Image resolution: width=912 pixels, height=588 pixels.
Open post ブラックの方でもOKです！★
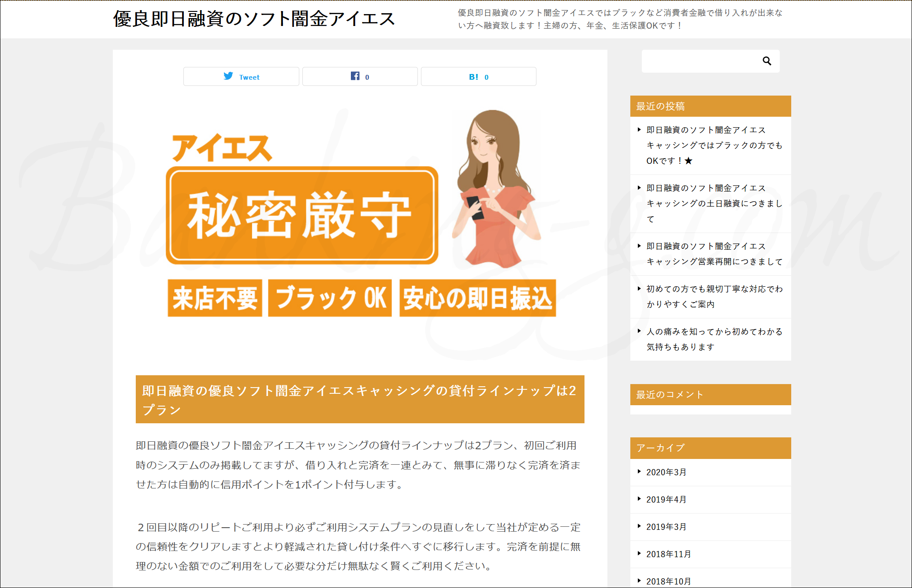[714, 145]
